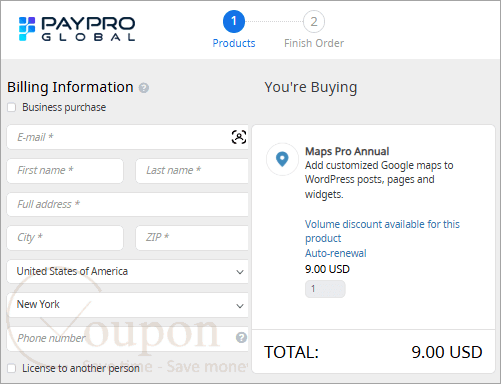Select the Finish Order step label

[314, 43]
